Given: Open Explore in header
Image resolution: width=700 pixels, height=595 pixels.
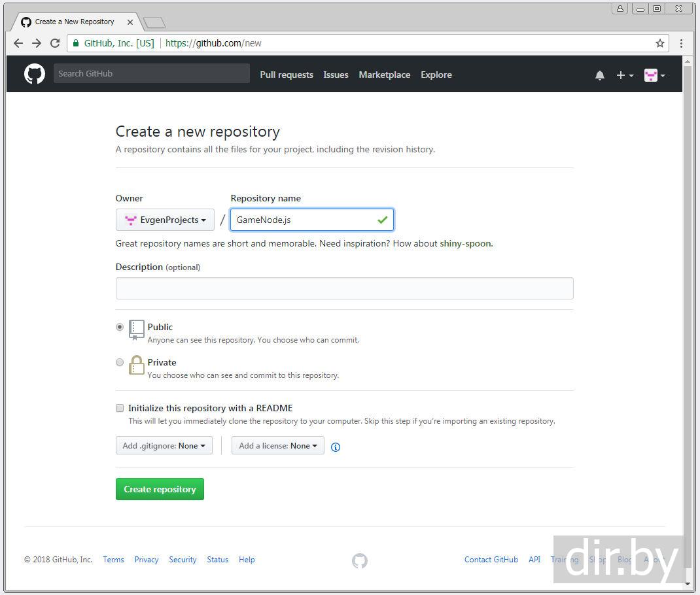Looking at the screenshot, I should (436, 75).
